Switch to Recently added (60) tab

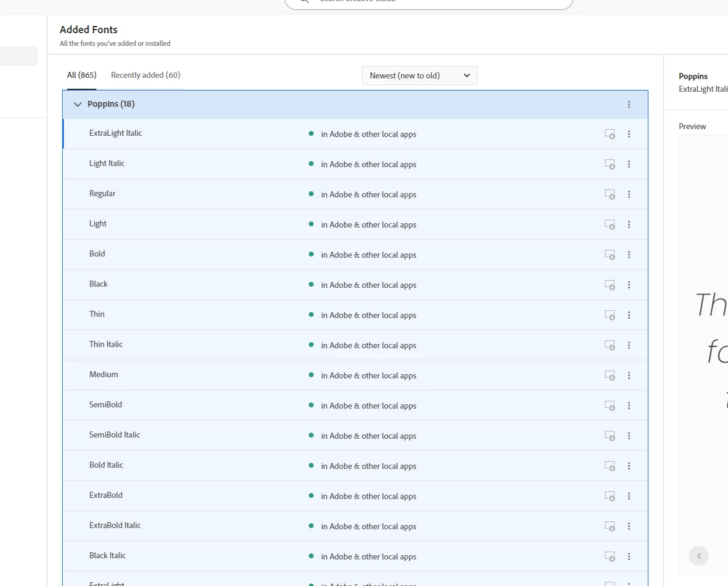point(145,75)
